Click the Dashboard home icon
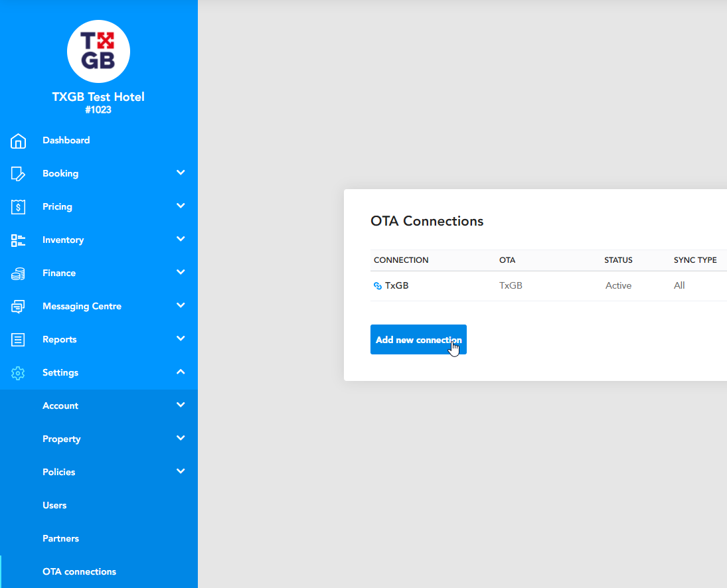727x588 pixels. [18, 141]
